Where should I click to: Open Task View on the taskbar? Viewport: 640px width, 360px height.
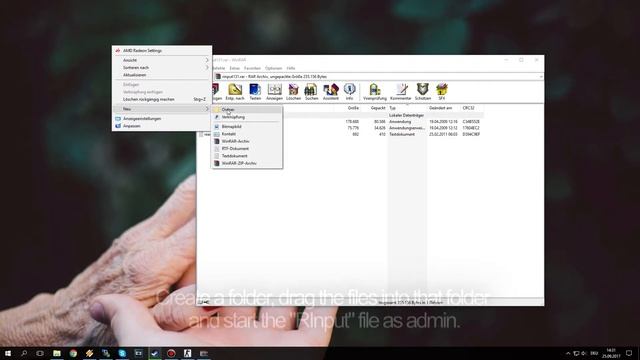tap(40, 353)
